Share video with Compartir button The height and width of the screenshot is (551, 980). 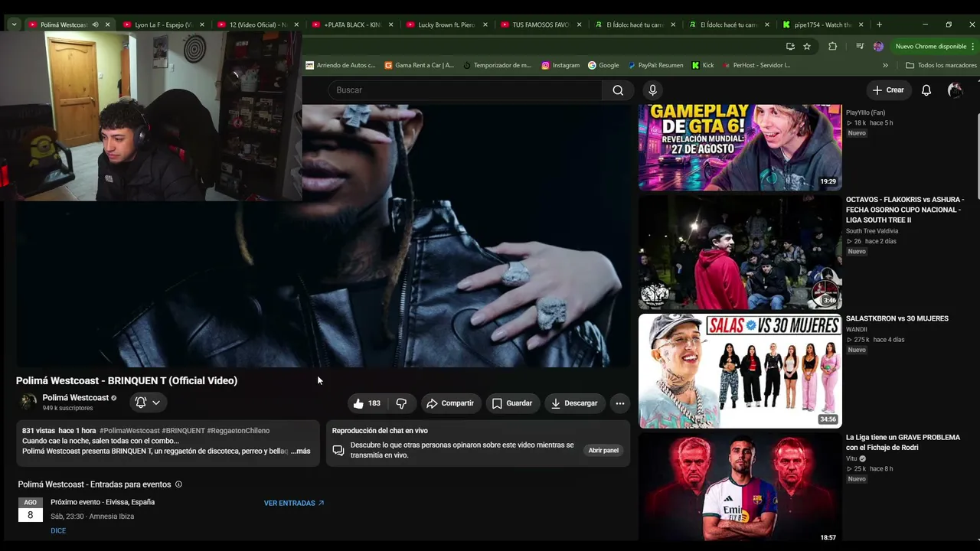[x=450, y=403]
